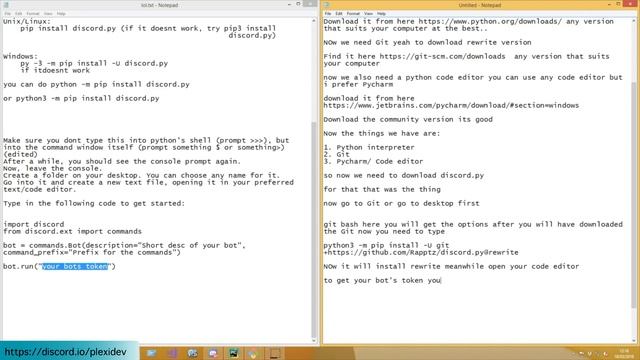
Task: Open View menu in Untitled Notepad
Action: point(368,13)
